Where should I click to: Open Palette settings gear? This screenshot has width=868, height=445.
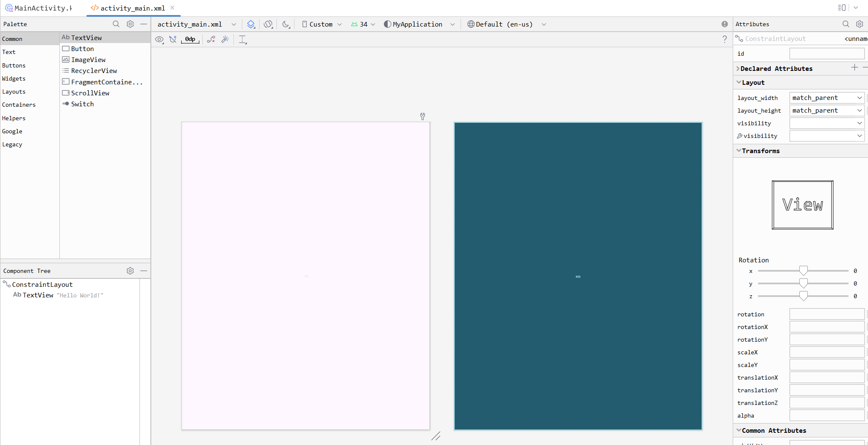[x=130, y=24]
